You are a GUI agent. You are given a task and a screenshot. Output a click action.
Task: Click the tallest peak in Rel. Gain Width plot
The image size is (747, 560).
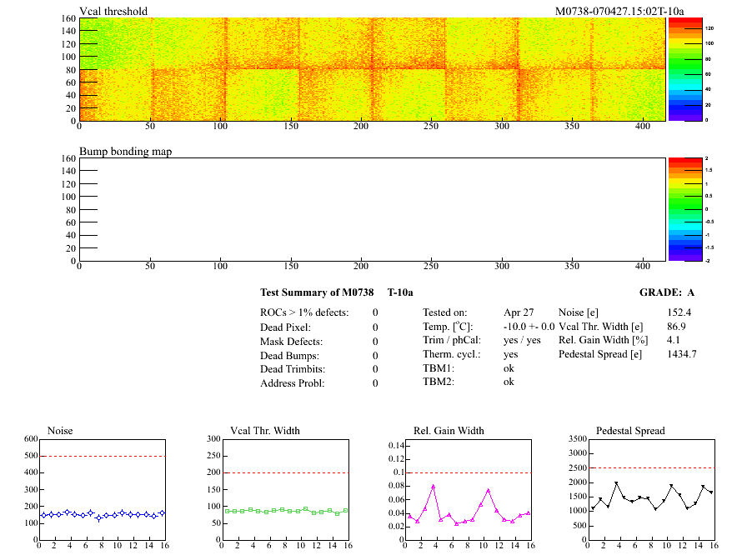point(434,486)
